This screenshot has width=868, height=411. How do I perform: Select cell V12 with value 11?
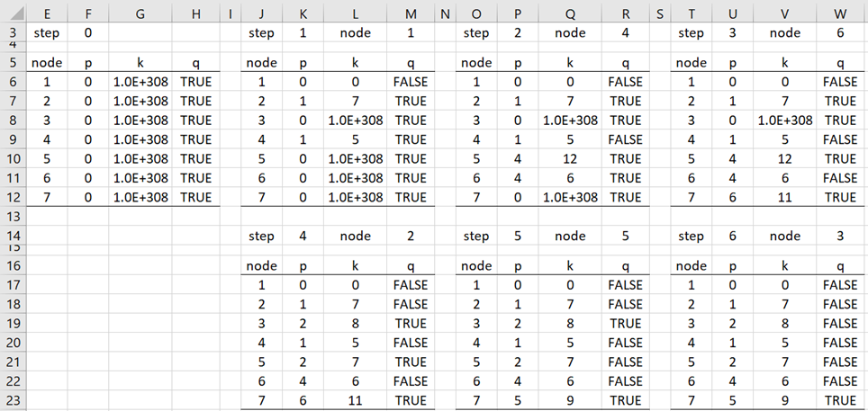(785, 198)
